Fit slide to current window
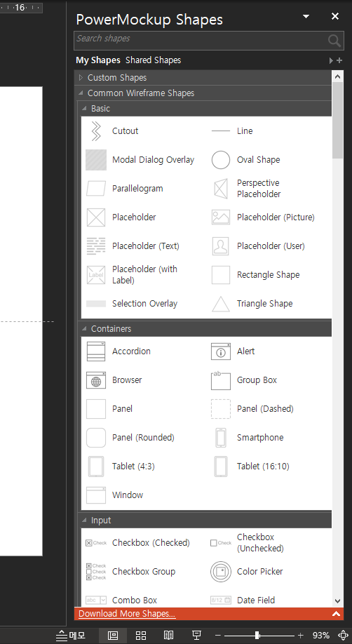The height and width of the screenshot is (644, 352). (343, 636)
